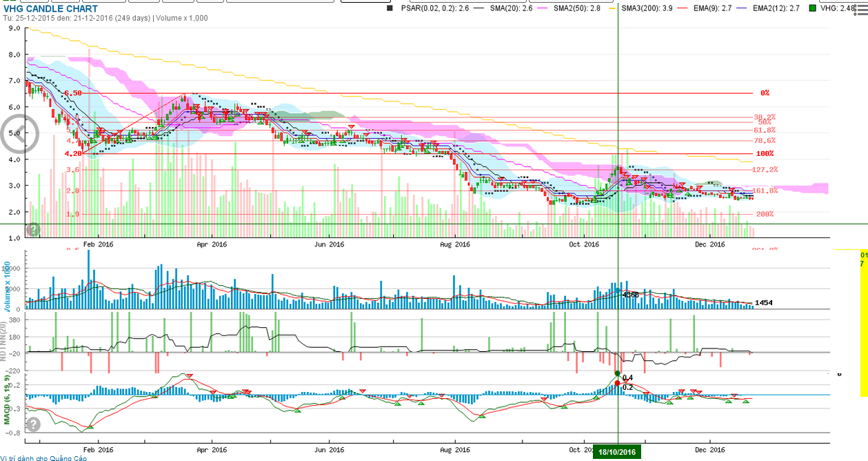
Task: Select the Fibonacci 78.6% level label
Action: coord(765,140)
